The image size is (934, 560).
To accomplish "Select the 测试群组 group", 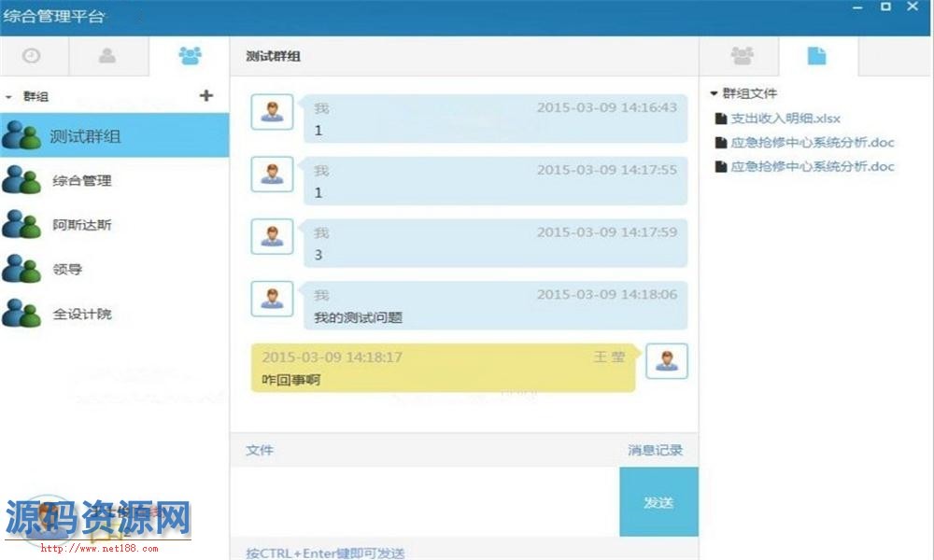I will click(x=85, y=136).
